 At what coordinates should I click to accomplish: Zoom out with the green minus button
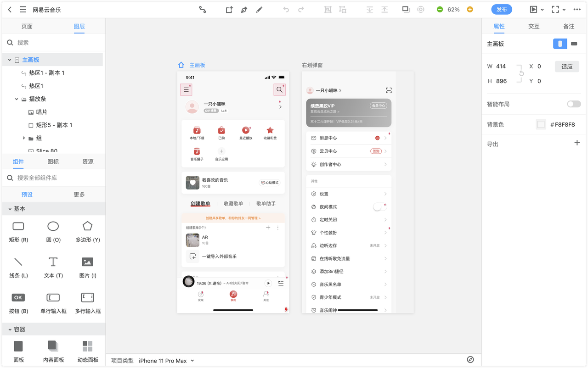440,10
